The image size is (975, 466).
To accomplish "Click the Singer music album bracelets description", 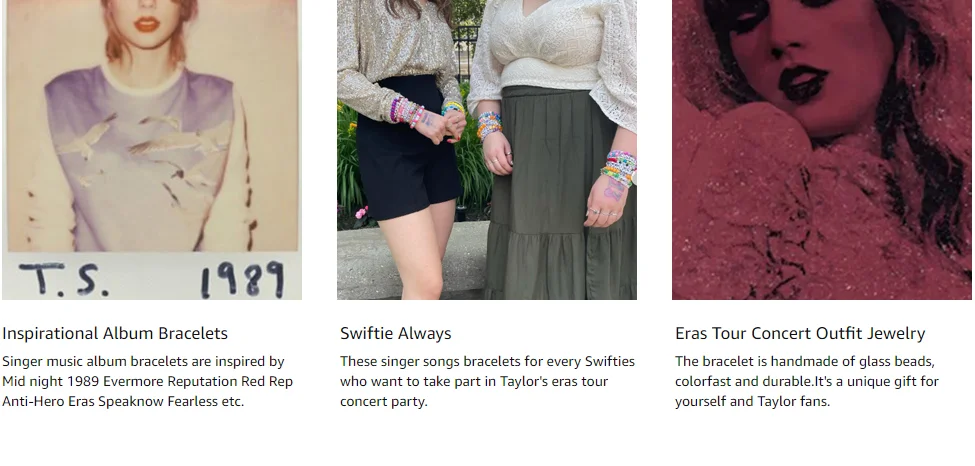I will (147, 381).
